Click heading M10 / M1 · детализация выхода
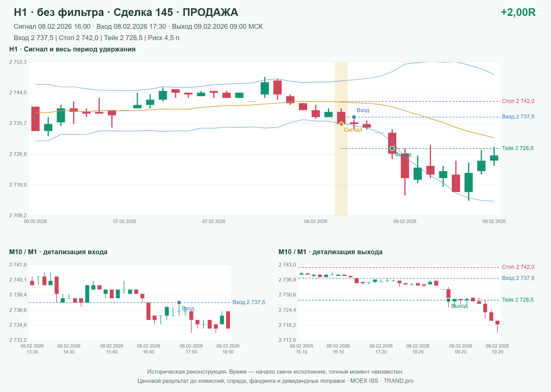The image size is (551, 392). pos(331,252)
